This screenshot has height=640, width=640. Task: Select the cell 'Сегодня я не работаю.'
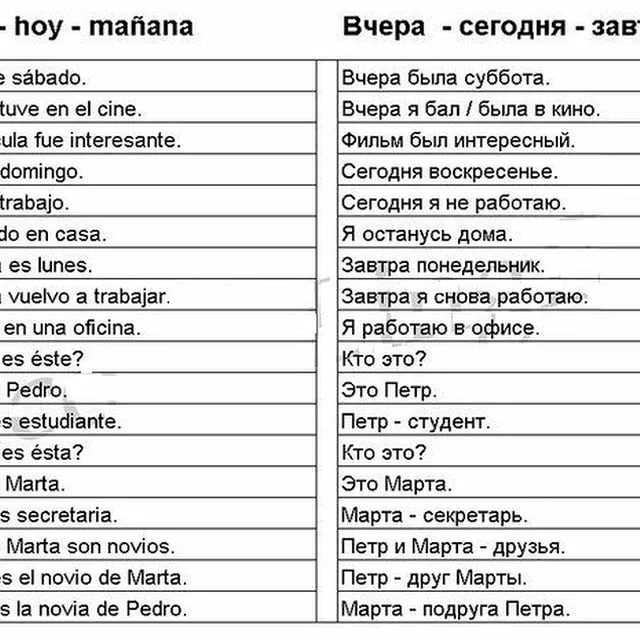[489, 201]
